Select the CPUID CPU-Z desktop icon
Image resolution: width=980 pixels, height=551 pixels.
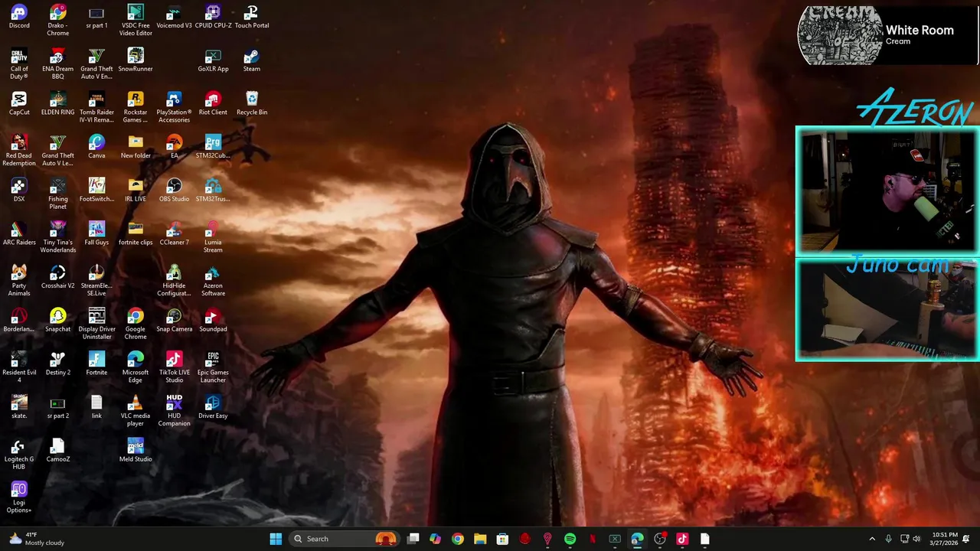pyautogui.click(x=213, y=17)
